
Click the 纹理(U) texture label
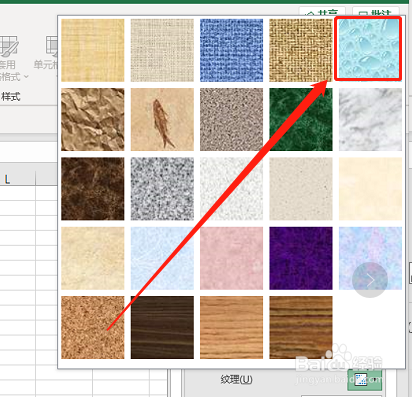tap(236, 379)
